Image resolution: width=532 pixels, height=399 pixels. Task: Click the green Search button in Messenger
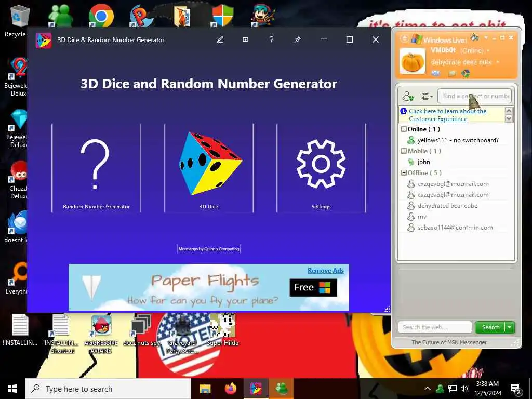[x=490, y=327]
